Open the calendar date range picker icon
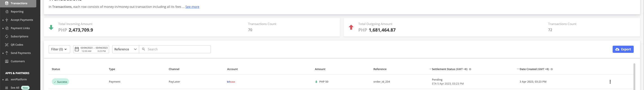Image resolution: width=644 pixels, height=90 pixels. click(x=77, y=49)
